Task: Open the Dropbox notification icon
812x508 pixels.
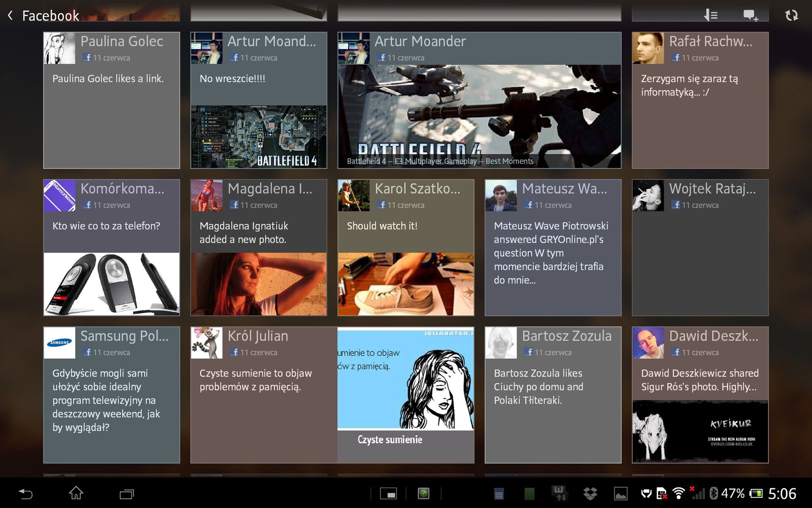Action: pyautogui.click(x=590, y=494)
